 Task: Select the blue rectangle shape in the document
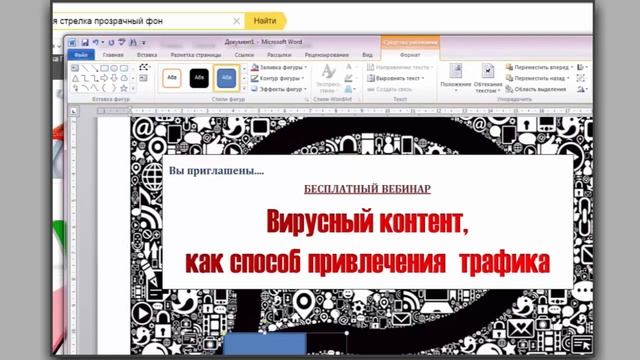265,344
